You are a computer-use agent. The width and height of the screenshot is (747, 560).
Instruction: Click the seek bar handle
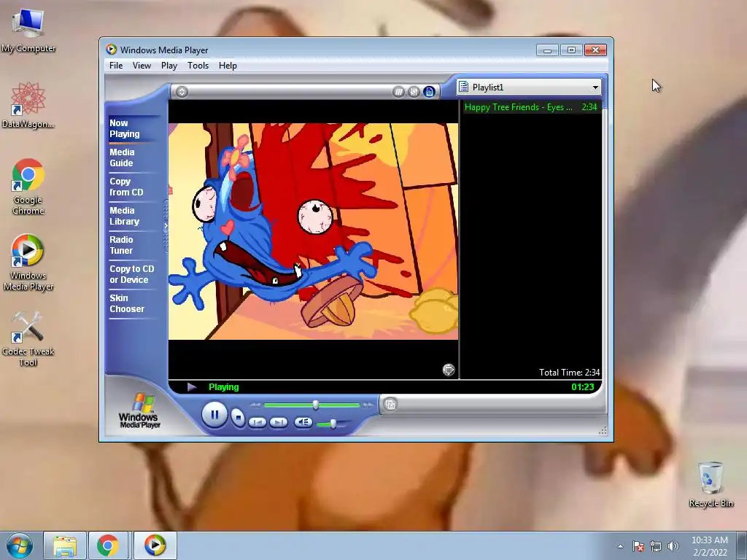point(315,405)
